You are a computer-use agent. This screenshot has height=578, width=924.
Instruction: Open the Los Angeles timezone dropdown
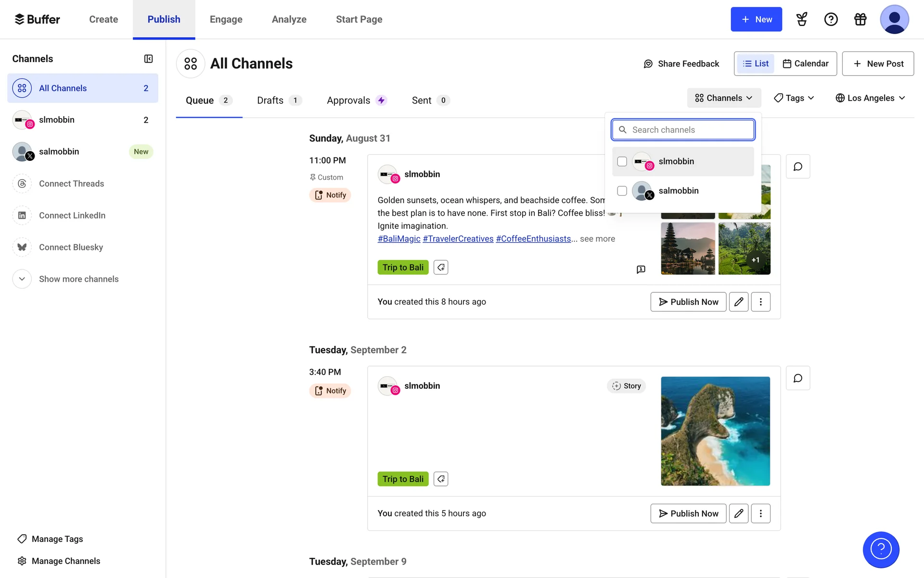(870, 98)
